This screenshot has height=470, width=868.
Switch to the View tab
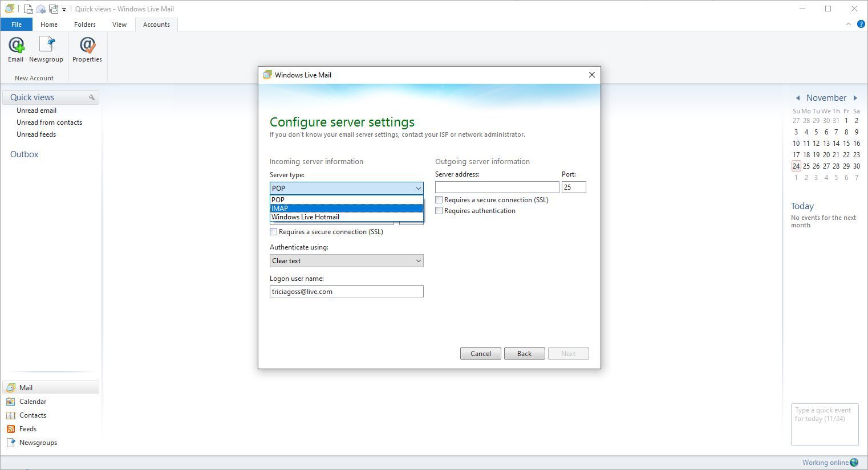point(119,24)
